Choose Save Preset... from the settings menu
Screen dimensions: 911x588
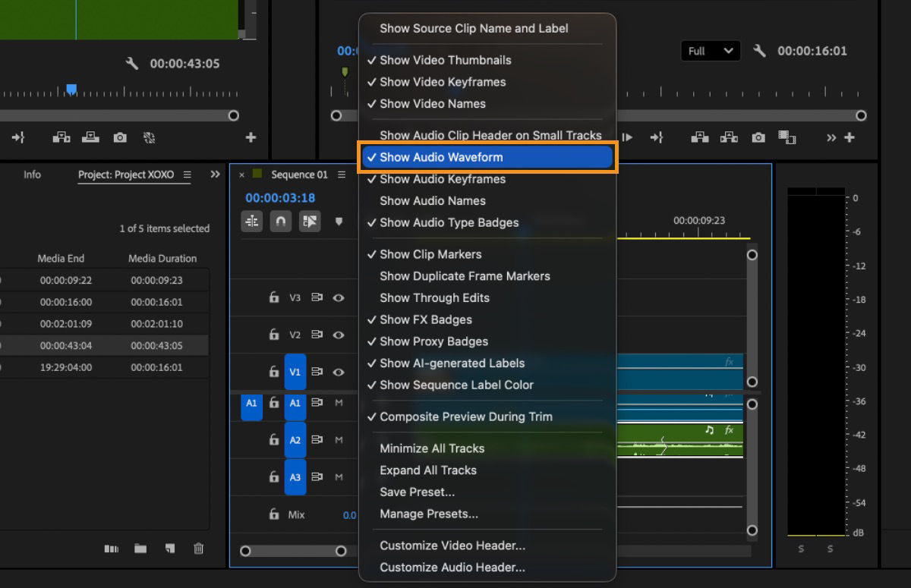(417, 492)
